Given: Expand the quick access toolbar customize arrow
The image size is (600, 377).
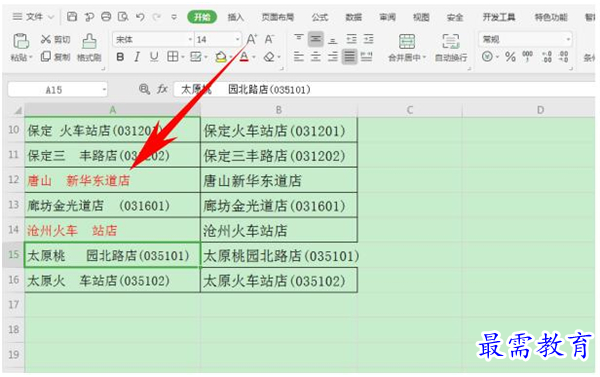Looking at the screenshot, I should pos(174,17).
